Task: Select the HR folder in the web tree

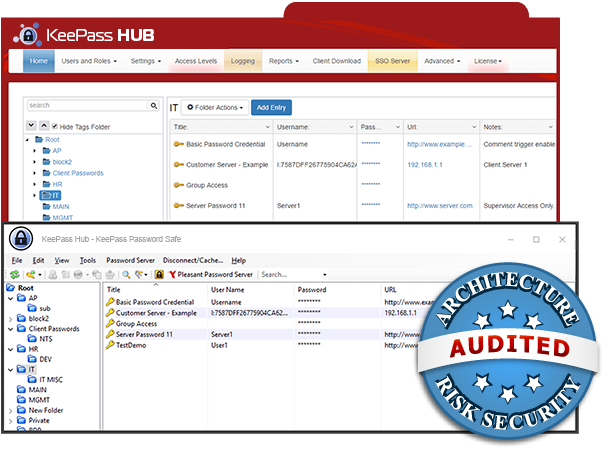Action: point(57,184)
